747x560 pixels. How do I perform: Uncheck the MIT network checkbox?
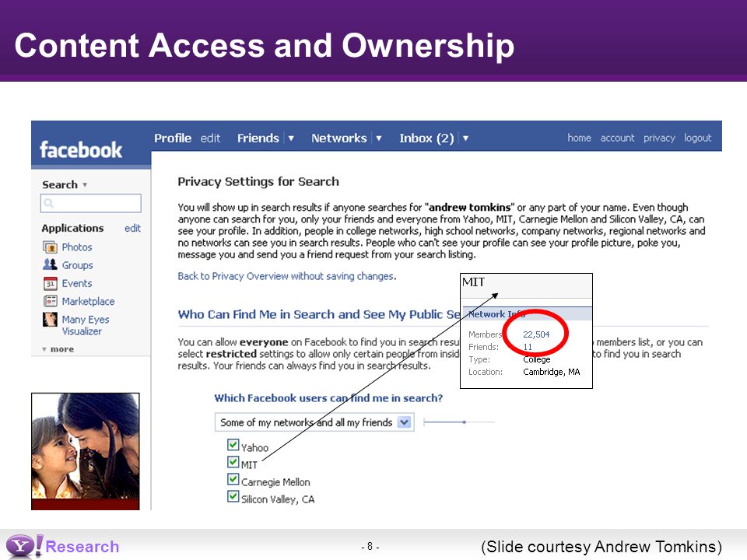233,462
